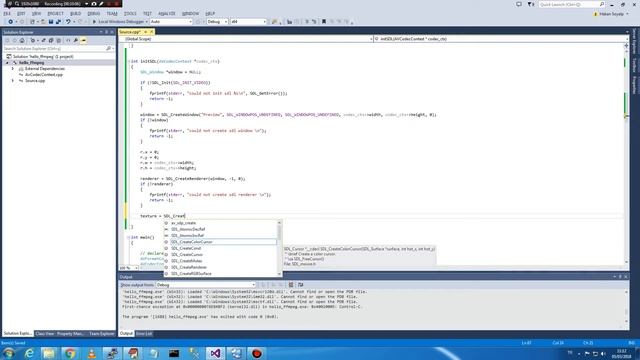Open the TOOLS menu
Image resolution: width=640 pixels, height=360 pixels.
(130, 13)
